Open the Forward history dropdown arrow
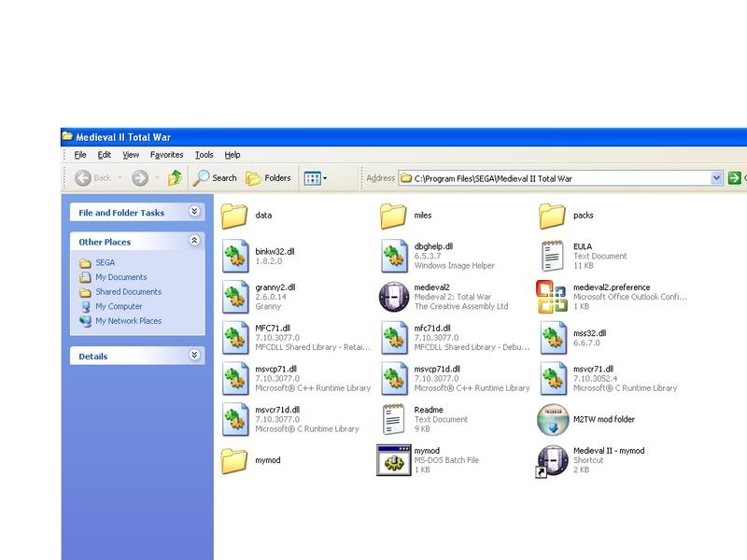The width and height of the screenshot is (747, 560). (157, 178)
